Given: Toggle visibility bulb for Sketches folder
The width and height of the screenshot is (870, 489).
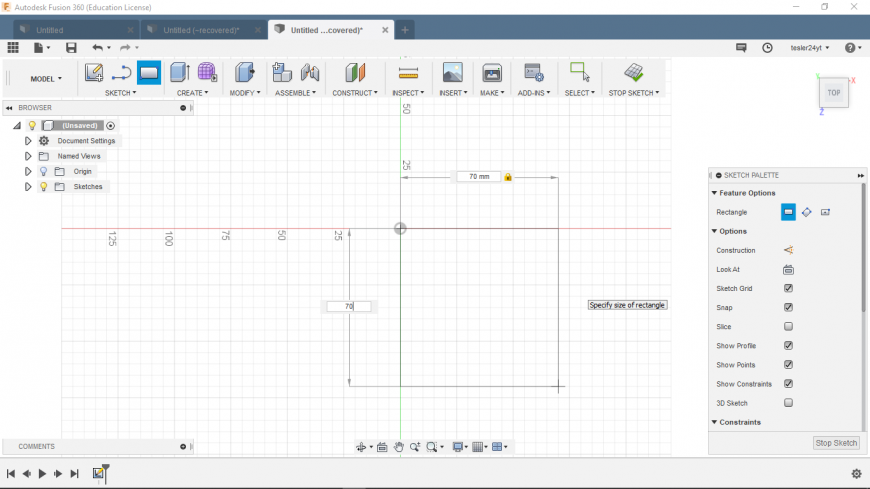Looking at the screenshot, I should click(x=44, y=187).
